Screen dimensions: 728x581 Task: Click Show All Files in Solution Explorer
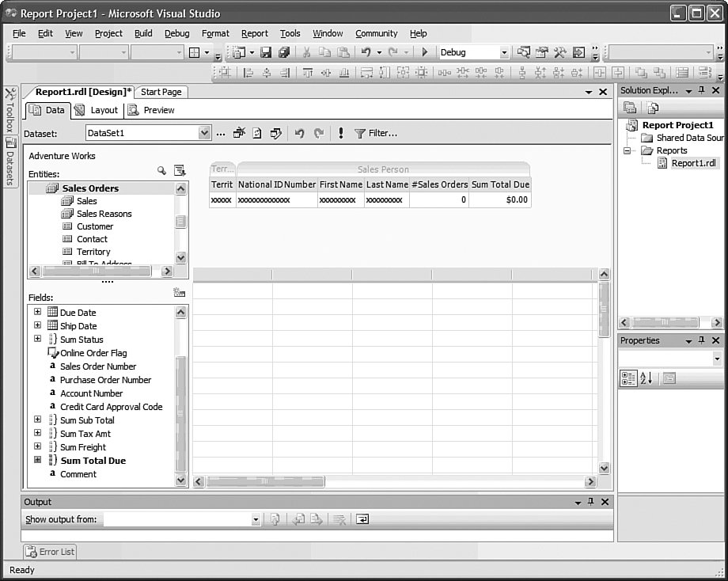pos(652,108)
